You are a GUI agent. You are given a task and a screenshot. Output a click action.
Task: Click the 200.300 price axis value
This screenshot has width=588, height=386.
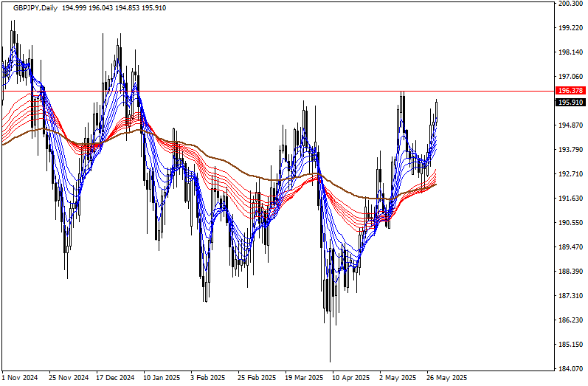pyautogui.click(x=571, y=4)
